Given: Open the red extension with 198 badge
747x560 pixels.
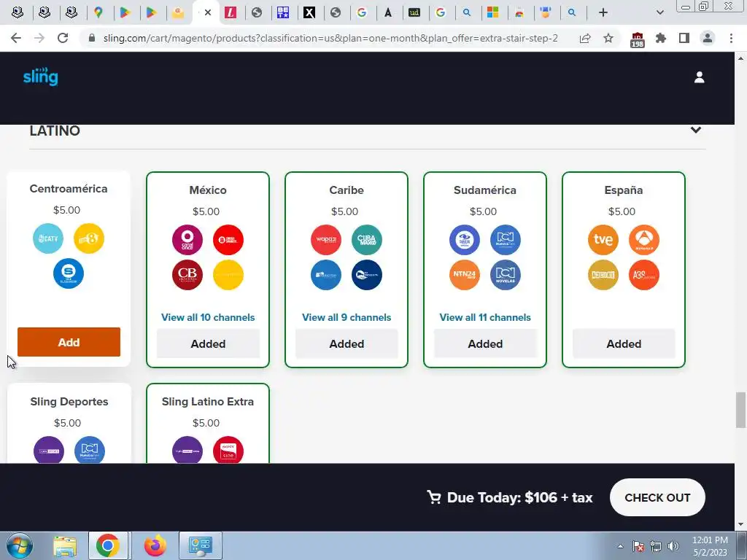Looking at the screenshot, I should 637,39.
